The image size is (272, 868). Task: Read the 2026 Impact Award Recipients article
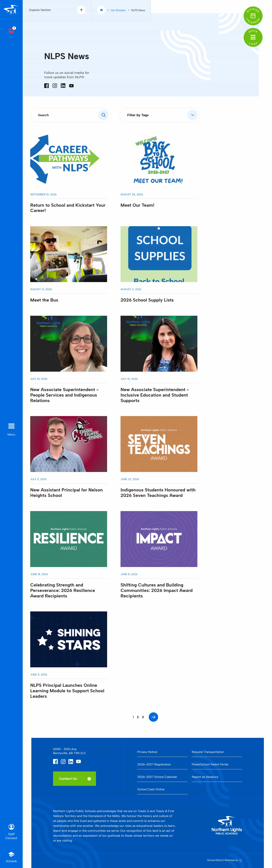[157, 590]
